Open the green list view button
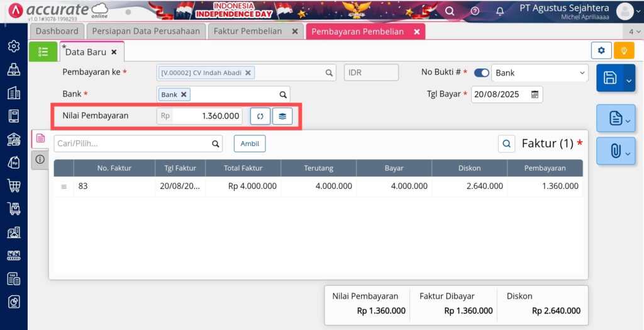The height and width of the screenshot is (330, 644). coord(43,52)
